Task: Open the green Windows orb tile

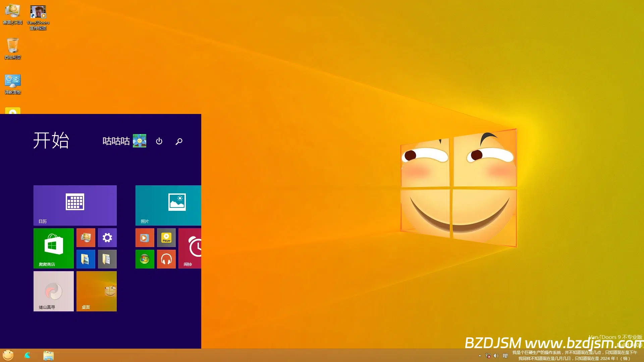Action: (x=145, y=259)
